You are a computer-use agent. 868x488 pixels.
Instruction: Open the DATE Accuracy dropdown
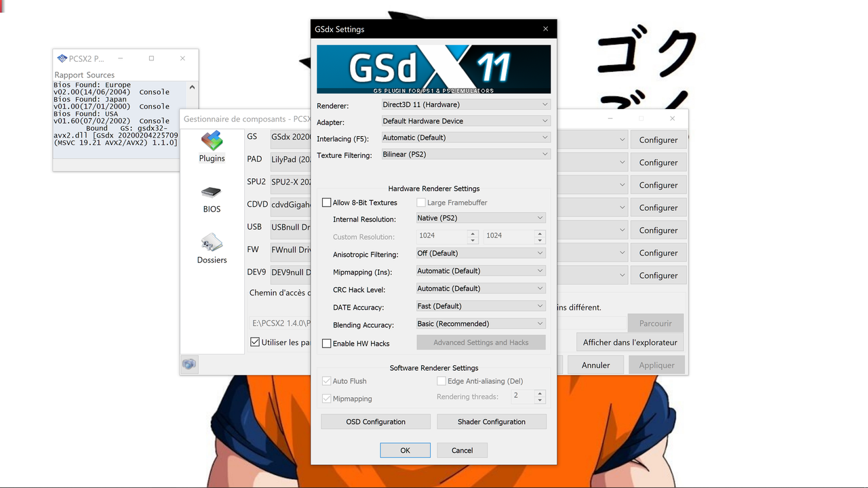point(481,306)
